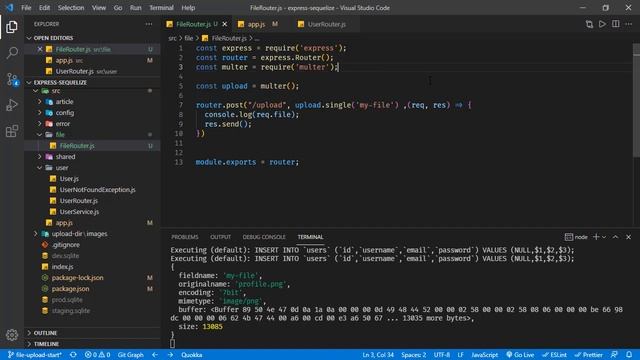Open the Selection menu
Screen dimensions: 640x360
(x=71, y=8)
